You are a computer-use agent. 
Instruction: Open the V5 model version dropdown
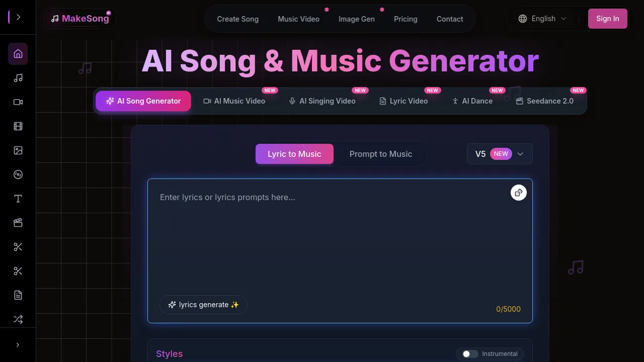click(x=500, y=154)
